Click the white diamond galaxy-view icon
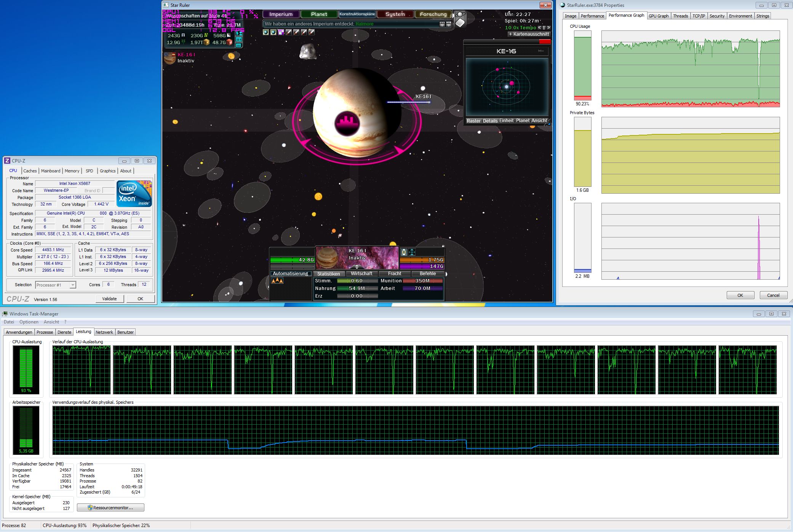Viewport: 793px width, 532px height. coord(460,23)
